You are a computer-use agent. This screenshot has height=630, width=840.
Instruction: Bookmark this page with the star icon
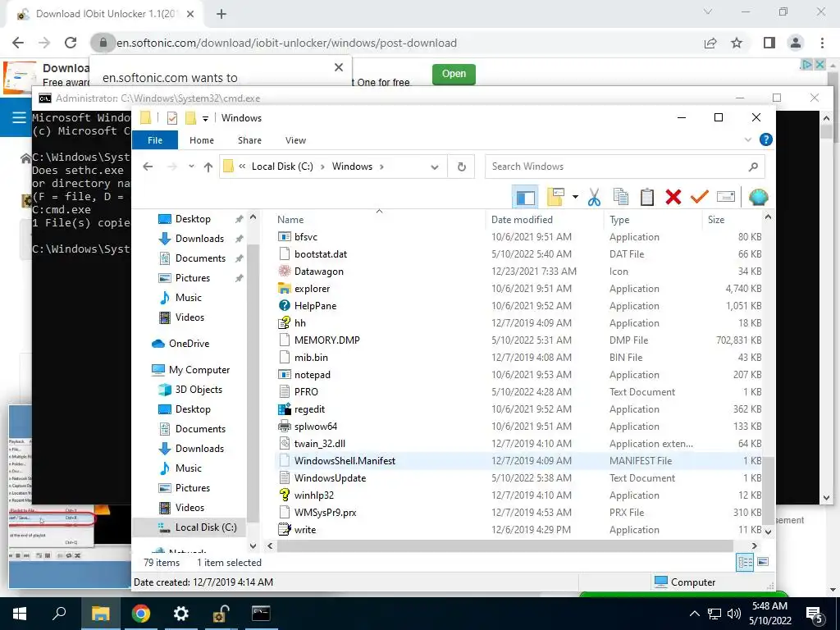[737, 43]
